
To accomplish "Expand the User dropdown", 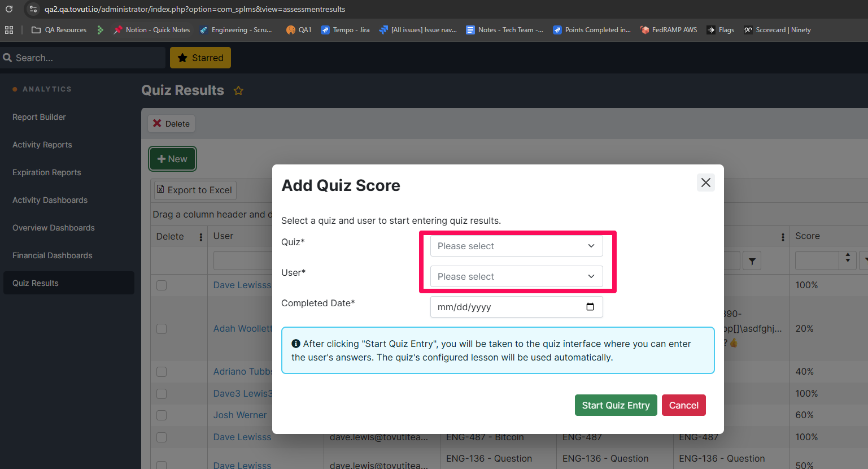I will [x=516, y=276].
